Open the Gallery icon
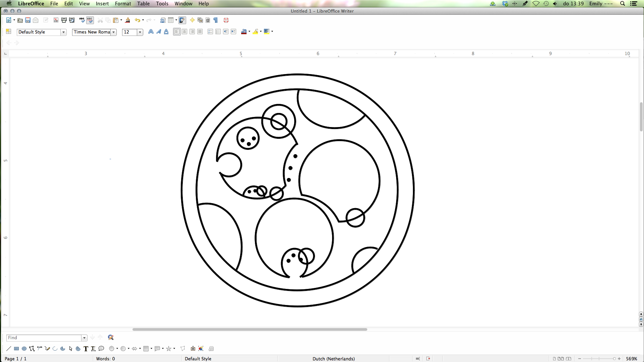Viewport: 644px width, 362px height. point(200,20)
